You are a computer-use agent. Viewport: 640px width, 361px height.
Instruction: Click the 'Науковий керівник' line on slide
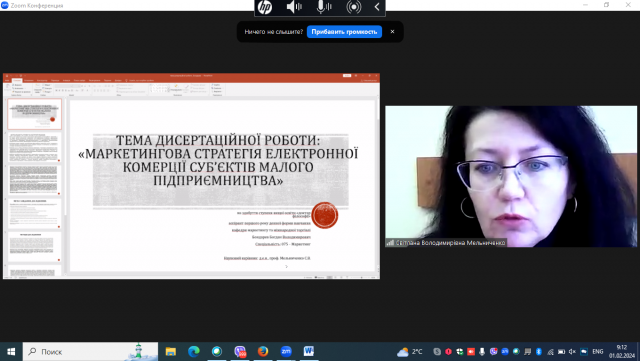click(267, 258)
